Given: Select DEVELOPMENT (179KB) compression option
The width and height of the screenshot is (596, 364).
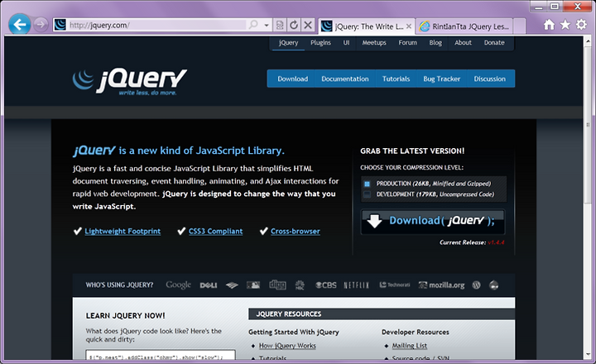Looking at the screenshot, I should [x=368, y=194].
